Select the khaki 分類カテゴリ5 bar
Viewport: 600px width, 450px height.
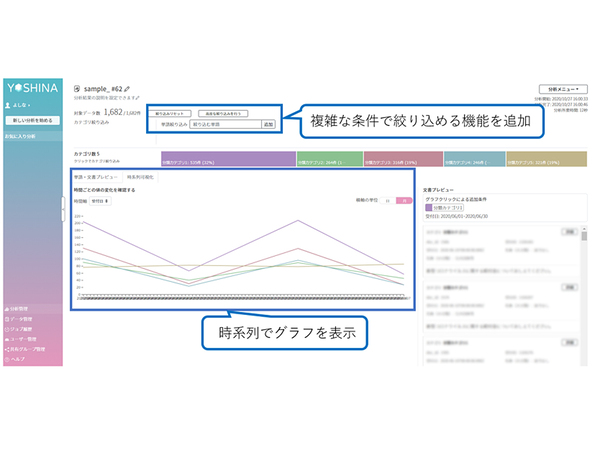pyautogui.click(x=546, y=159)
